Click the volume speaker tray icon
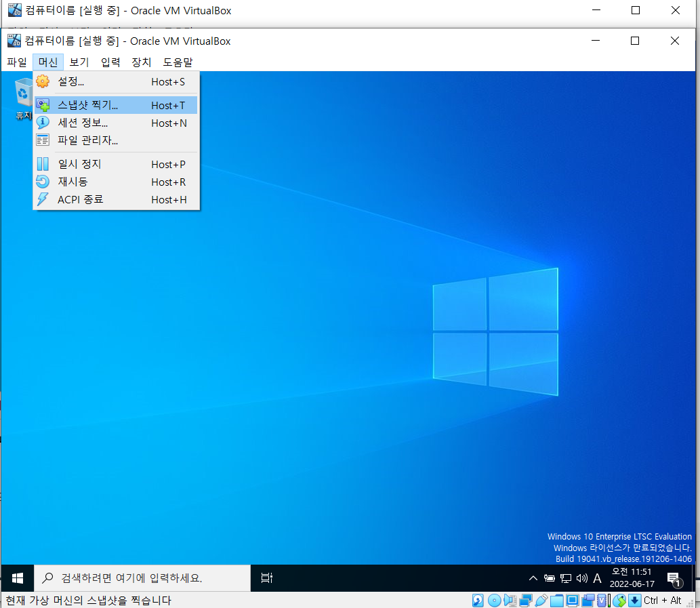The width and height of the screenshot is (700, 608). pos(581,578)
